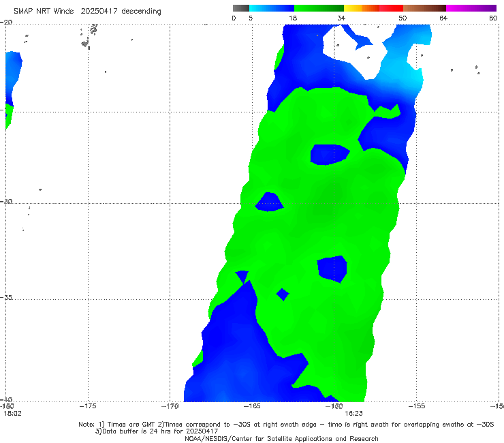Image resolution: width=504 pixels, height=443 pixels.
Task: Click the date '20250417' in the title
Action: [99, 12]
